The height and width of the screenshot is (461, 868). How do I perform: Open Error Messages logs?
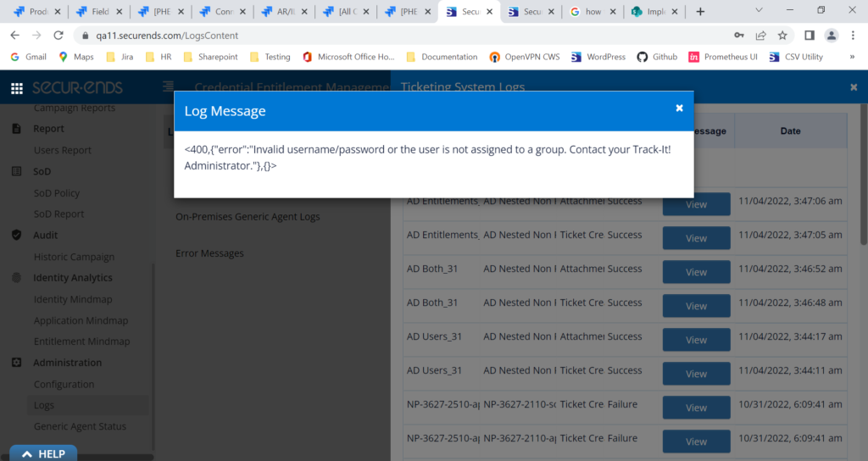click(x=209, y=253)
